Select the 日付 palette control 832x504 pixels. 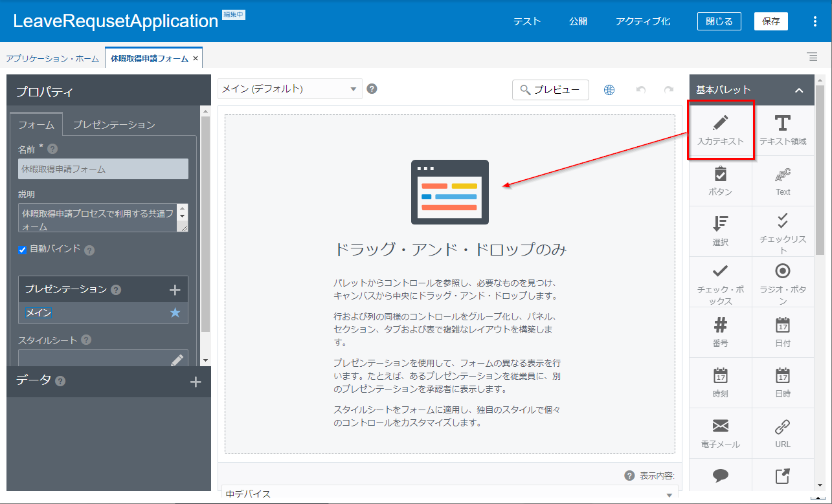click(x=783, y=332)
